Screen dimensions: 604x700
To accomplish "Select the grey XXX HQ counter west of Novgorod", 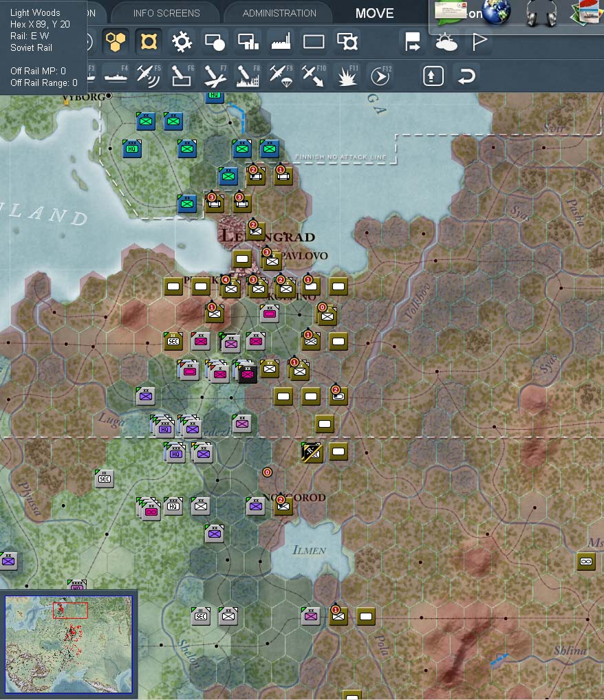I will point(173,506).
